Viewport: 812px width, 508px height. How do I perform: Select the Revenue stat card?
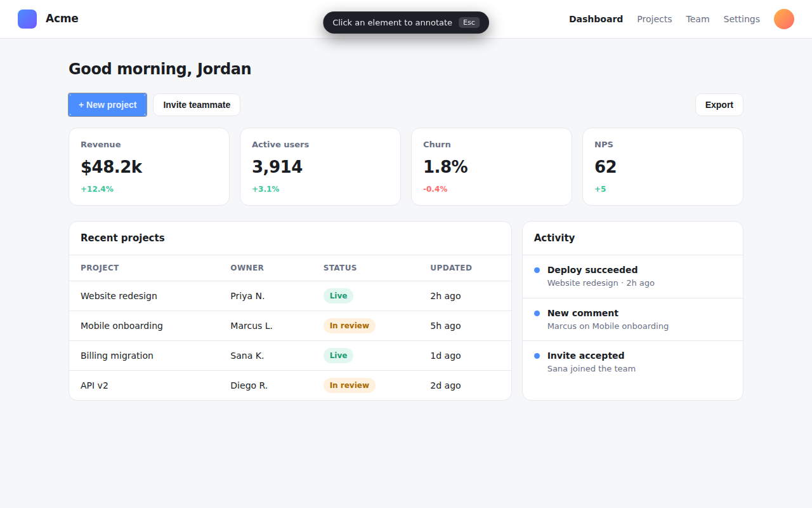pyautogui.click(x=149, y=167)
